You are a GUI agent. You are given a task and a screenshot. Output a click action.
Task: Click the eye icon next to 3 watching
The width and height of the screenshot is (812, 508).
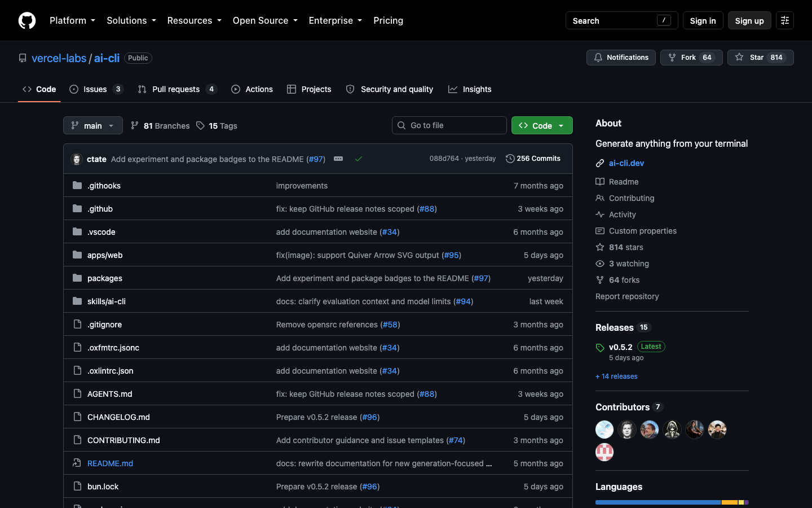pyautogui.click(x=600, y=264)
